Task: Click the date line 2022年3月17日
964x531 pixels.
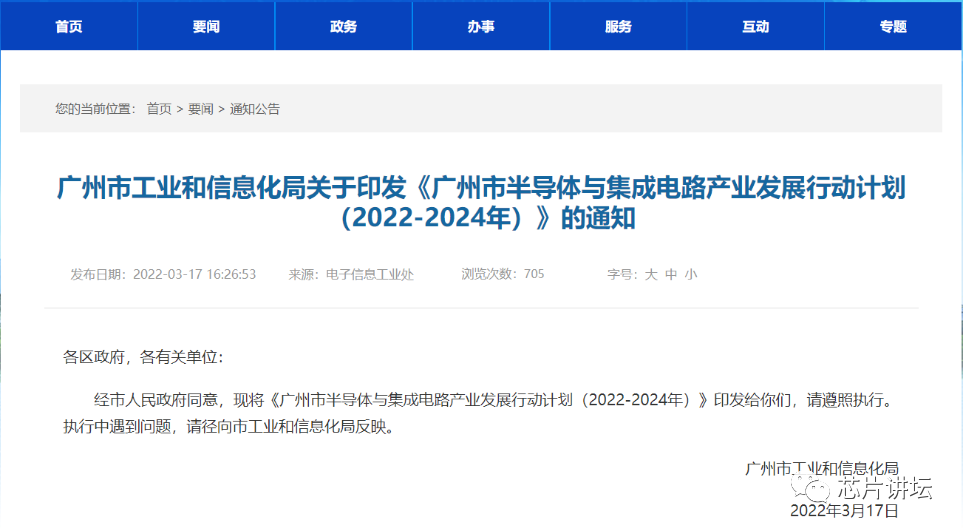Action: coord(844,510)
